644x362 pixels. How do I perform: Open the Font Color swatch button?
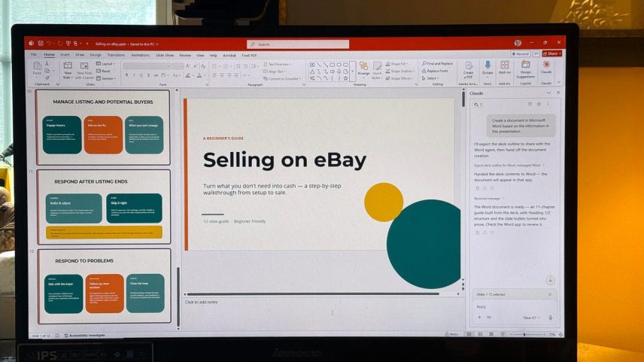199,75
